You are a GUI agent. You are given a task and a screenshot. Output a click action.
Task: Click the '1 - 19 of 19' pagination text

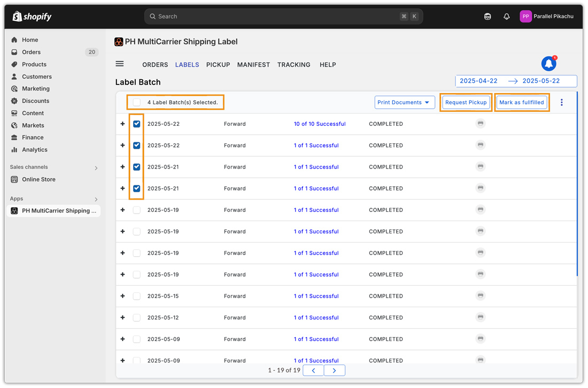(284, 371)
